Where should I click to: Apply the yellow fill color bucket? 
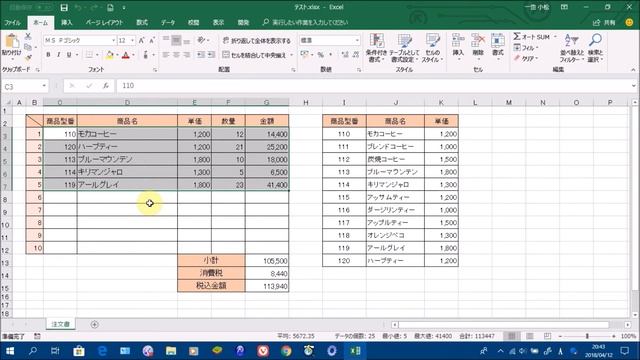coord(109,55)
